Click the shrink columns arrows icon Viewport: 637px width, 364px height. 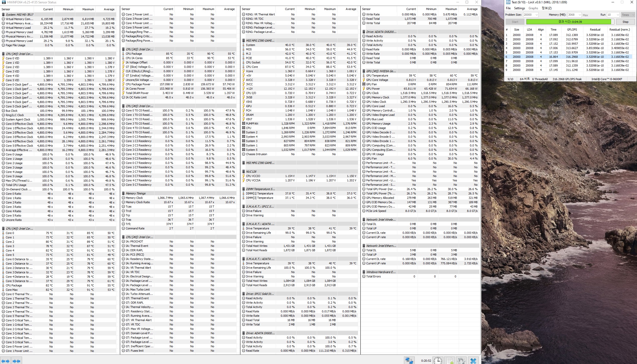pyautogui.click(x=16, y=361)
